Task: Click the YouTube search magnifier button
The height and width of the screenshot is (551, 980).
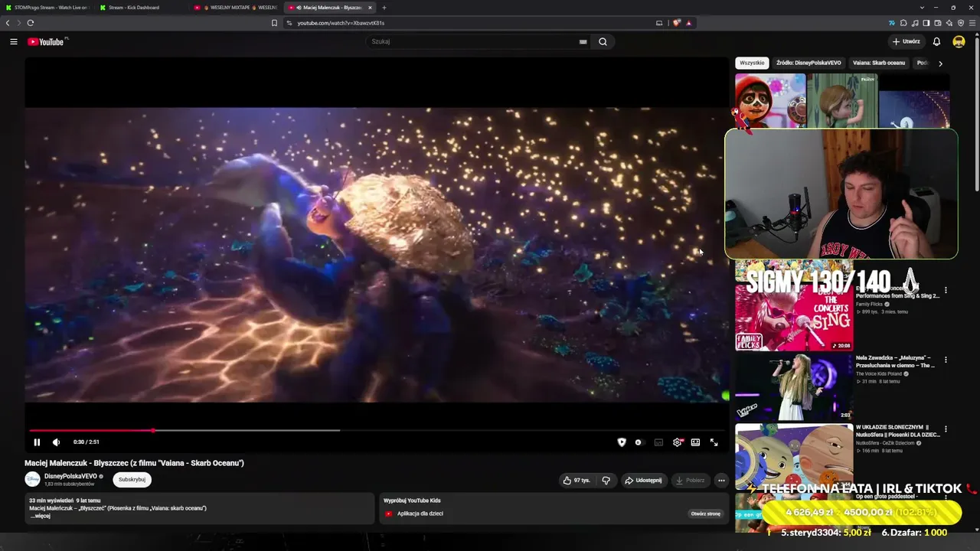Action: coord(603,41)
